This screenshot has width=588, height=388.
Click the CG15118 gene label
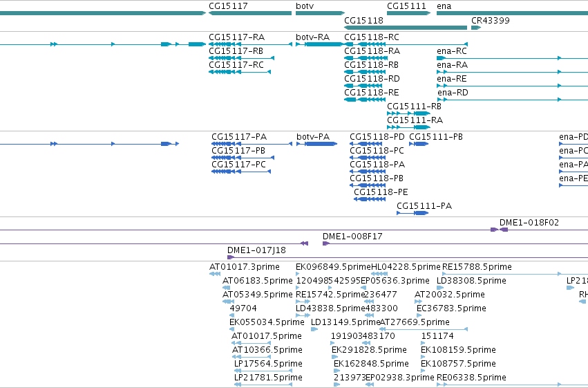(363, 21)
